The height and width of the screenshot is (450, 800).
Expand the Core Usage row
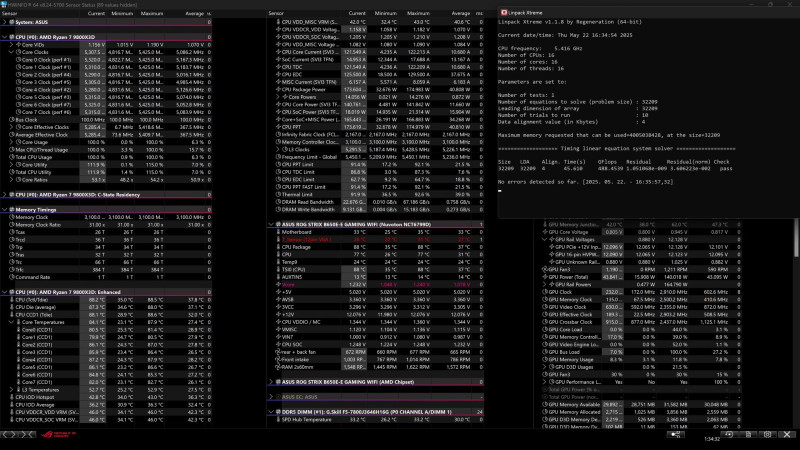pyautogui.click(x=11, y=142)
